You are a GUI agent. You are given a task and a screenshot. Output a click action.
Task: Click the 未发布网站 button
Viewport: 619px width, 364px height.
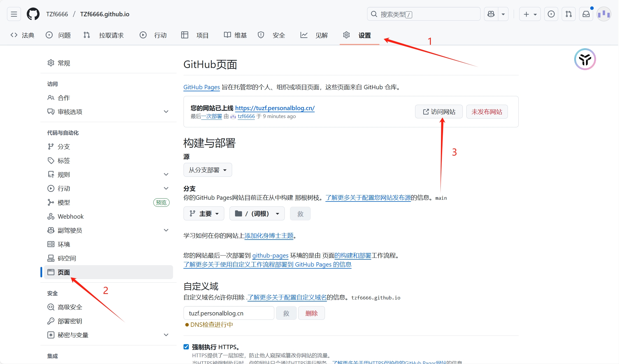coord(487,112)
